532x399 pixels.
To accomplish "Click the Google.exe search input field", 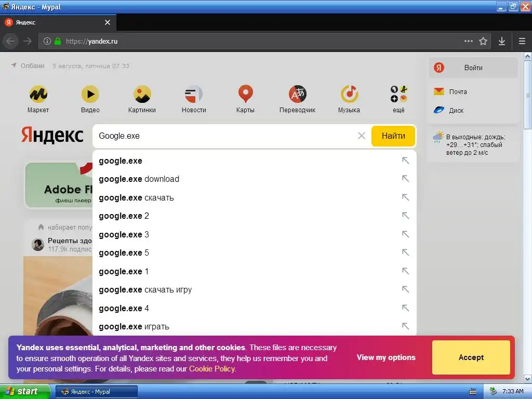I will point(225,136).
